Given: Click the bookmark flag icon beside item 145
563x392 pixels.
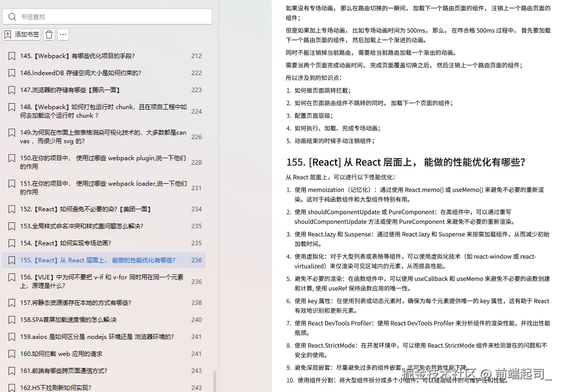Looking at the screenshot, I should click(12, 56).
